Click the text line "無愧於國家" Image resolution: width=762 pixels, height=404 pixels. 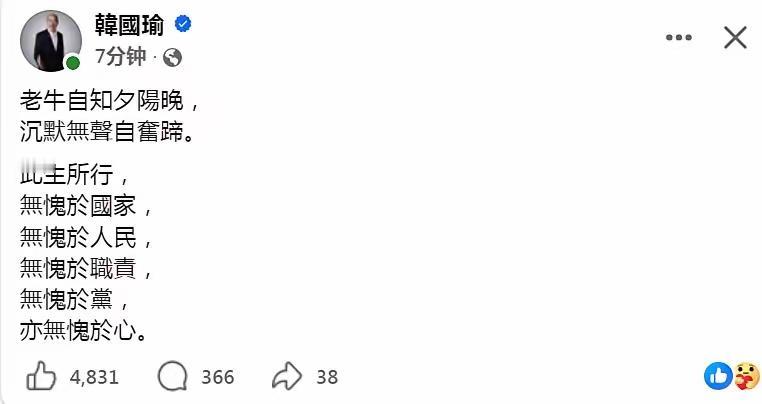click(x=85, y=208)
